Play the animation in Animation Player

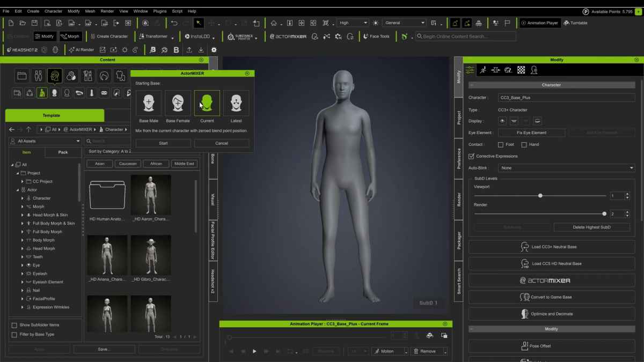coord(254,351)
